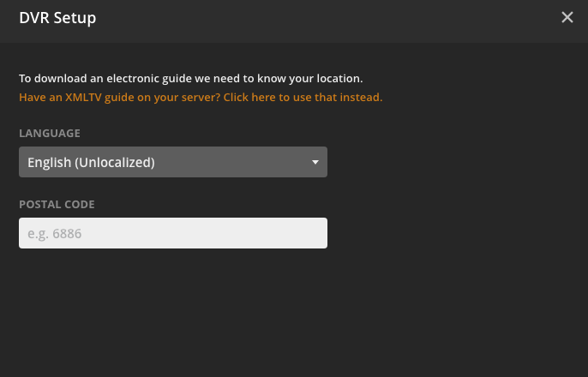Image resolution: width=588 pixels, height=377 pixels.
Task: Close the DVR Setup dialog
Action: pos(567,17)
